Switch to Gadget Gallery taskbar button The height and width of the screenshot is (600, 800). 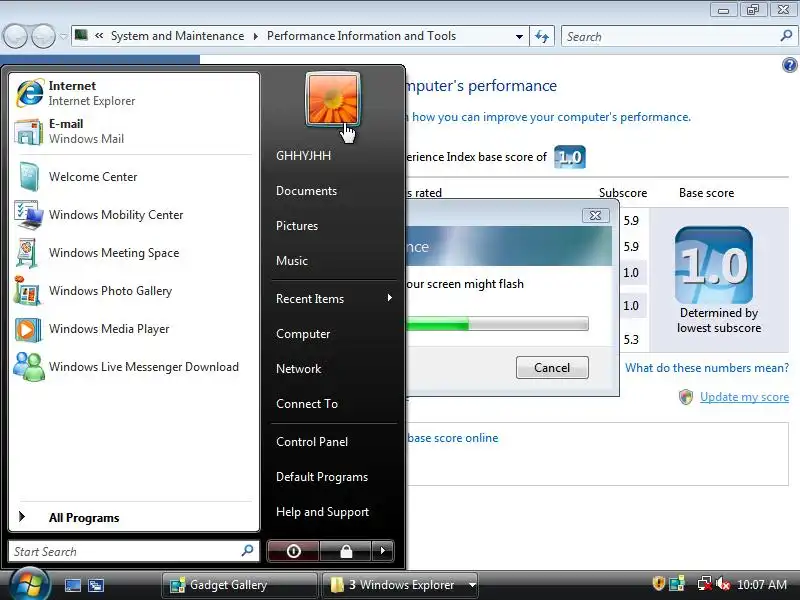pyautogui.click(x=240, y=585)
